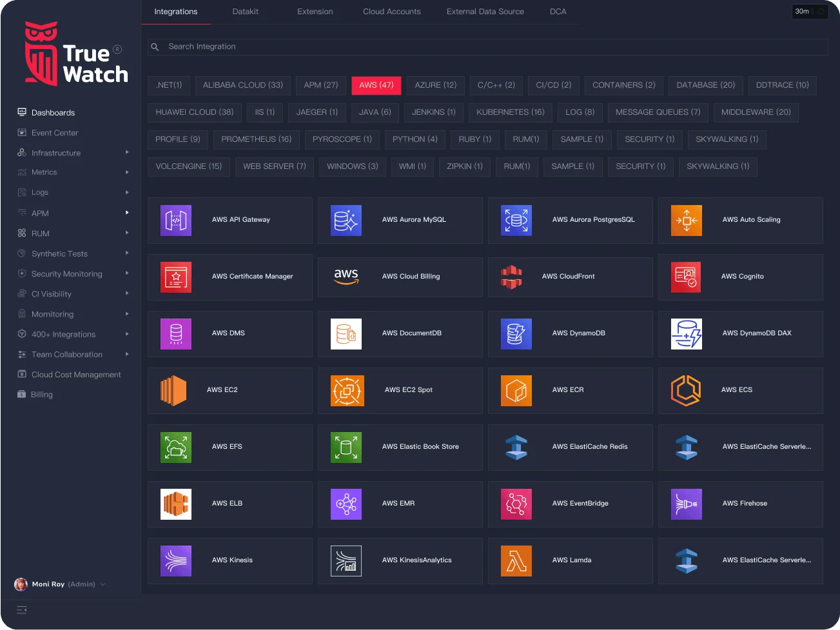Expand the Logs sidebar arrow
This screenshot has width=840, height=630.
(x=127, y=192)
